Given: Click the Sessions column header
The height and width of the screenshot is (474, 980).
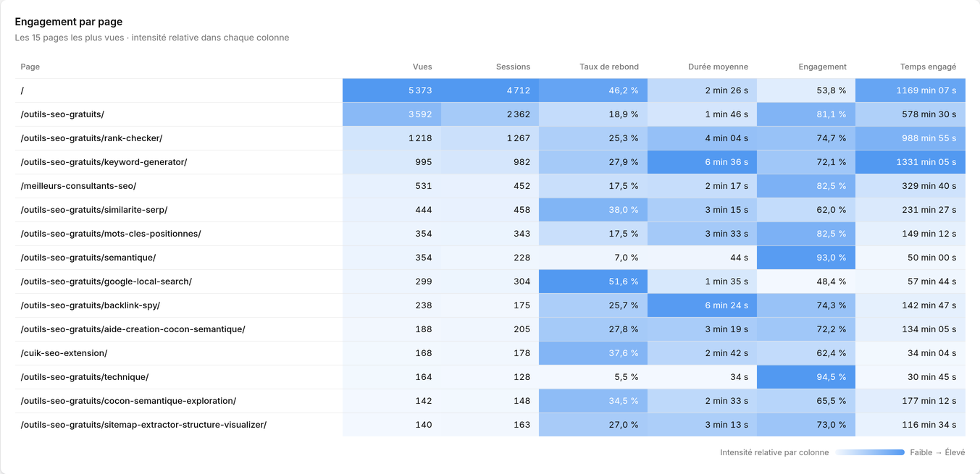Looking at the screenshot, I should tap(513, 67).
